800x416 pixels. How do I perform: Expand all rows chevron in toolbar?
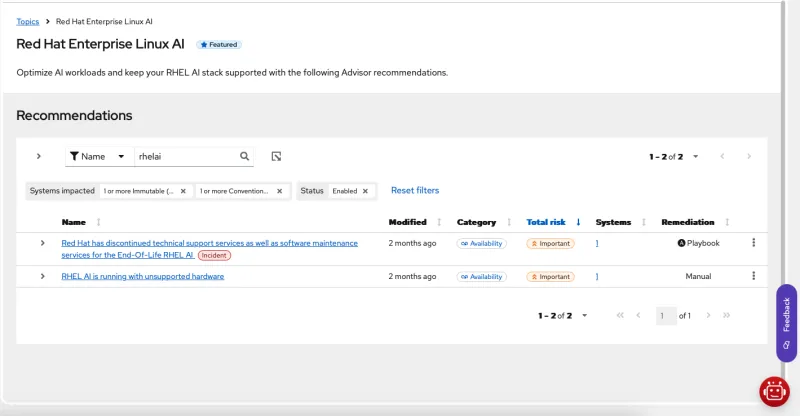(x=39, y=156)
